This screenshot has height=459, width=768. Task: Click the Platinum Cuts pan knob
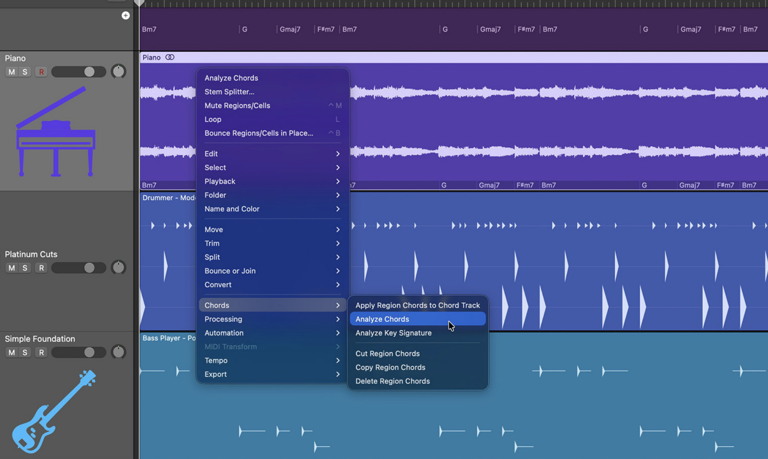click(119, 267)
